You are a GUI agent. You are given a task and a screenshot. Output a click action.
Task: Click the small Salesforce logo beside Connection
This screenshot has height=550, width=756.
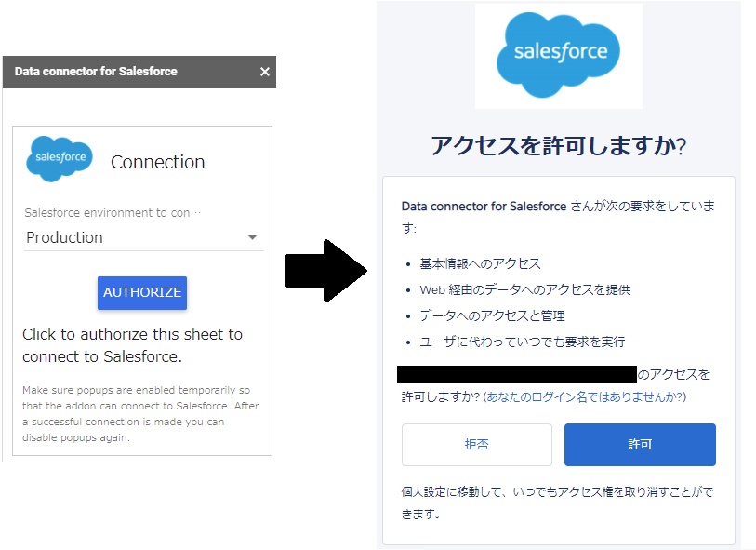click(60, 158)
